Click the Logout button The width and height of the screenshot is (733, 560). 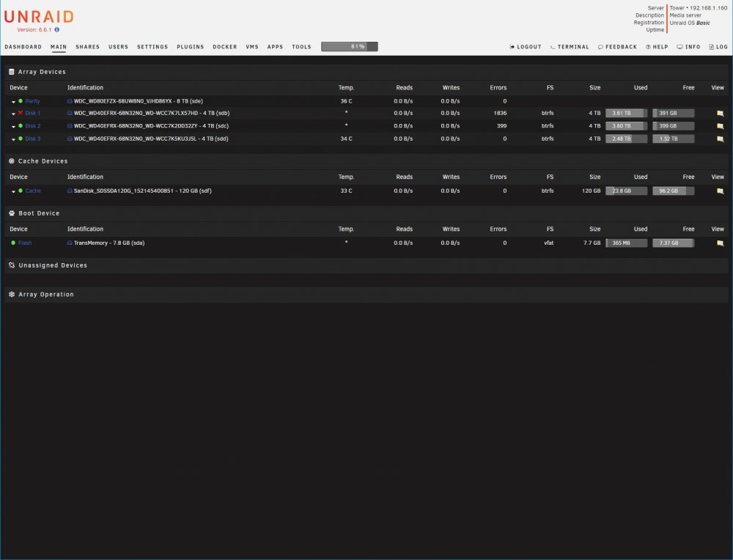[x=526, y=47]
